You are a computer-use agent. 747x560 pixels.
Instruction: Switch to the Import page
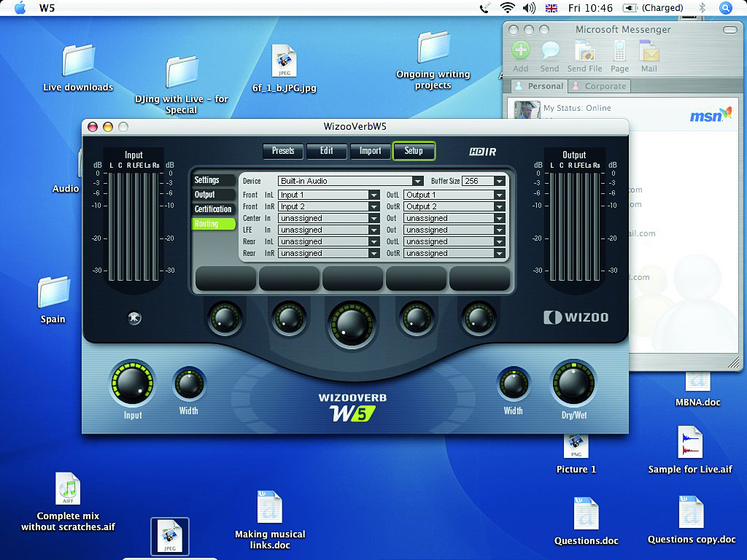pyautogui.click(x=370, y=151)
